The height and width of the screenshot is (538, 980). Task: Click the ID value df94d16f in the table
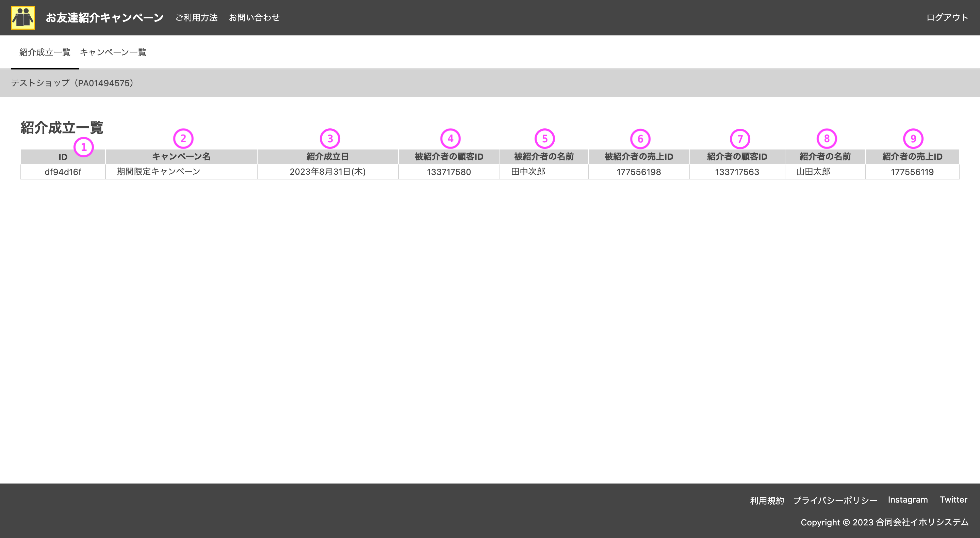[63, 172]
